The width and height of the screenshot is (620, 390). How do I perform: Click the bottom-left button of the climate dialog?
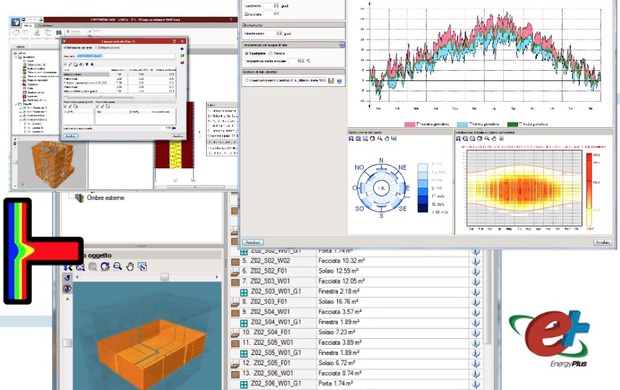coord(252,242)
